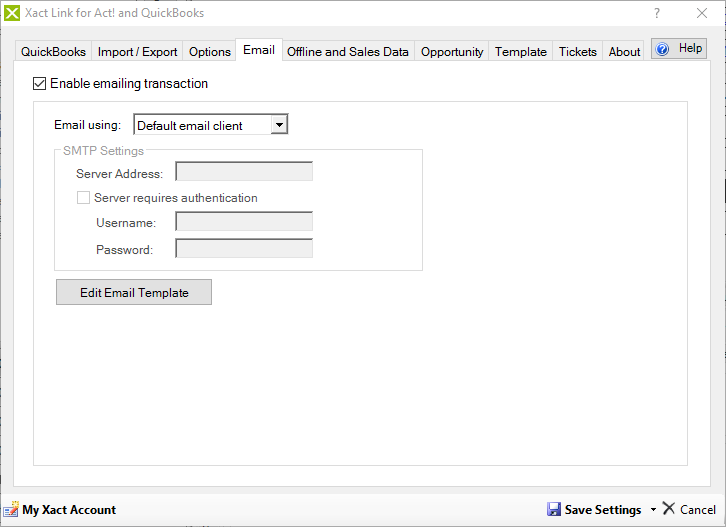Click the My Xact Account pencil icon
The width and height of the screenshot is (726, 527).
pyautogui.click(x=11, y=509)
